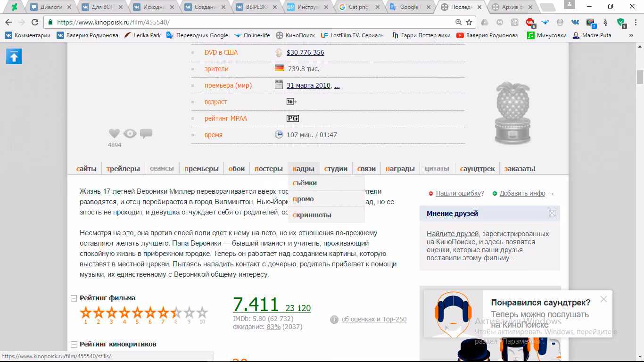Open the Chrome three-dot menu
644x362 pixels.
point(636,22)
